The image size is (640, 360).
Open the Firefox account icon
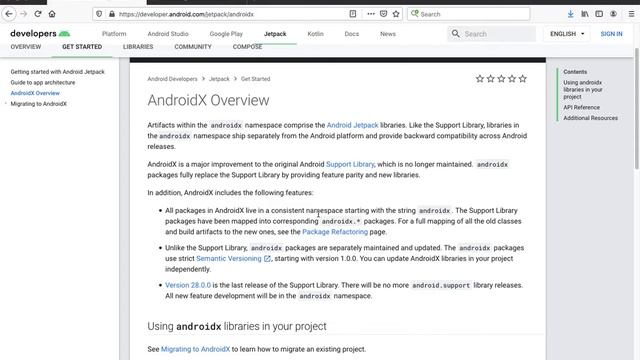613,14
